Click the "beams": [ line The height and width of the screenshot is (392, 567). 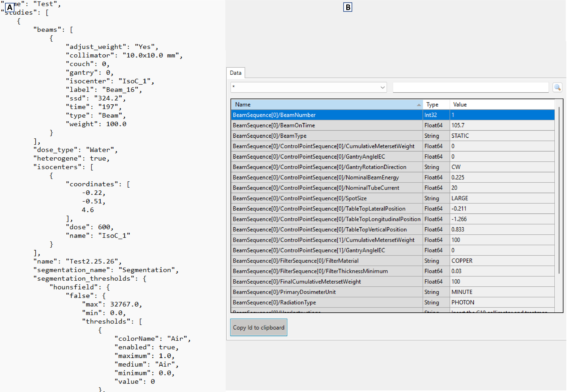point(53,30)
